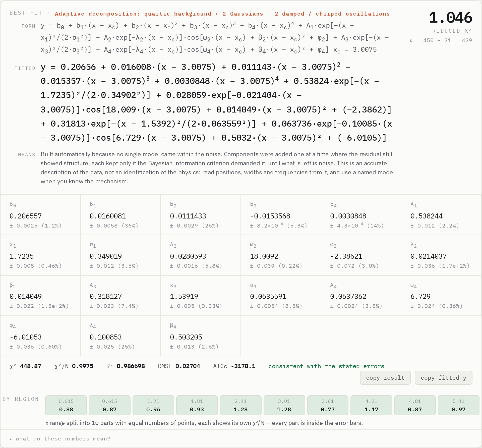Viewport: 482px width, 448px height.
Task: Select the 1.21 region chip showing 0.96
Action: pos(153,405)
